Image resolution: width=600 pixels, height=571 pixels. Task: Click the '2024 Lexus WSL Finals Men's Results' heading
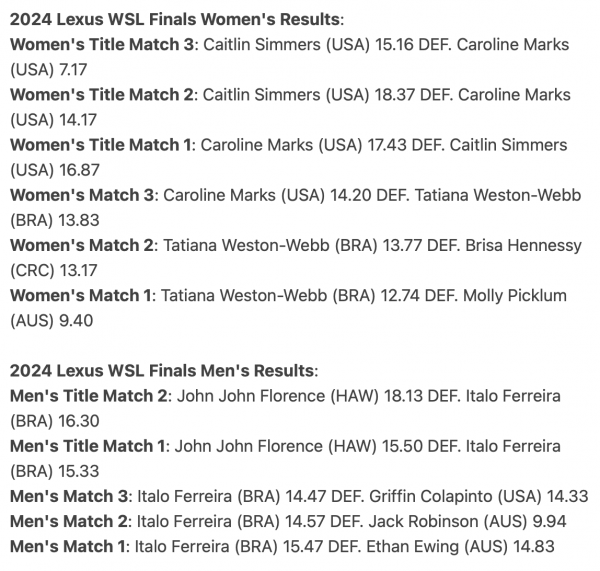[162, 371]
